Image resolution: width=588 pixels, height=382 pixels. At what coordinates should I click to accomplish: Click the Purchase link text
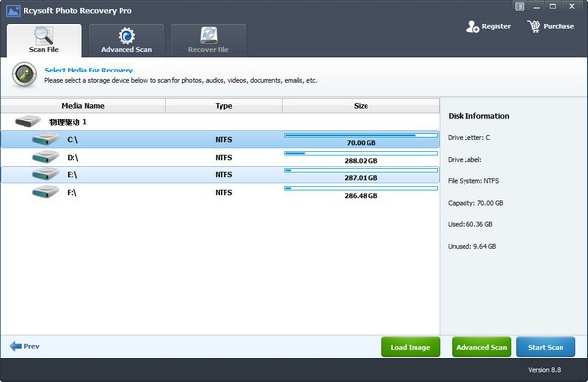pyautogui.click(x=559, y=26)
